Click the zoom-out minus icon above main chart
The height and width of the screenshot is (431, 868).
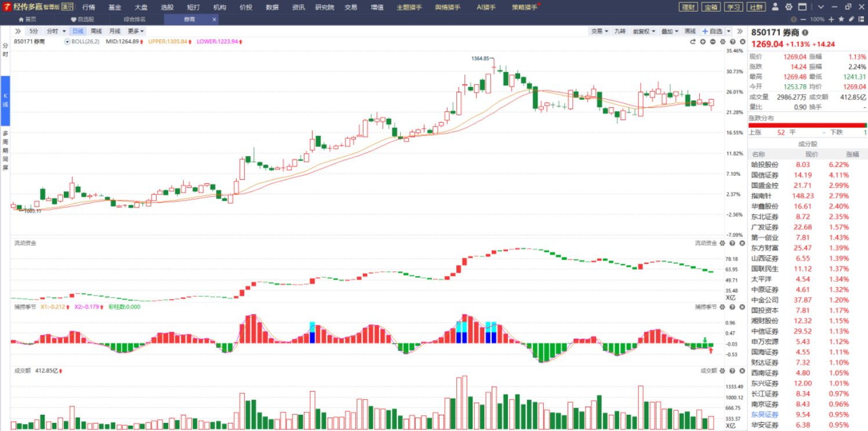click(713, 42)
